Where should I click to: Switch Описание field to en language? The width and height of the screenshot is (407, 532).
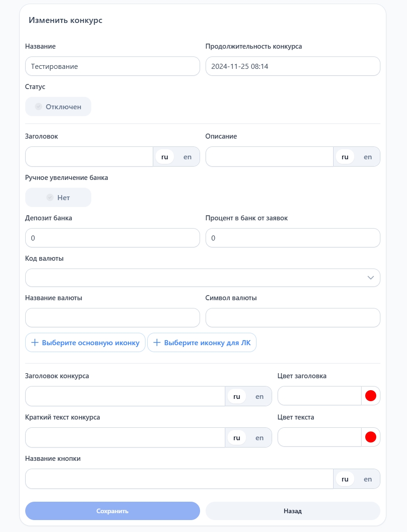point(368,157)
